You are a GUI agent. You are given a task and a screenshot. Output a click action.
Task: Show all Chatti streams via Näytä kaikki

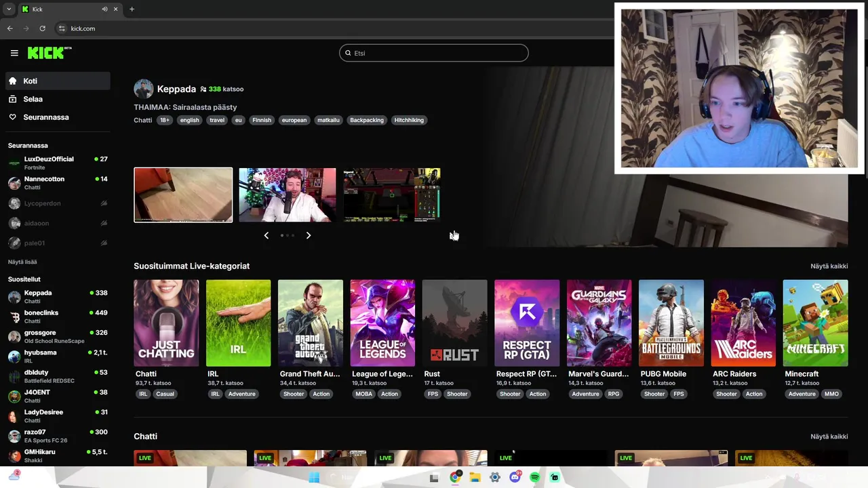[829, 436]
